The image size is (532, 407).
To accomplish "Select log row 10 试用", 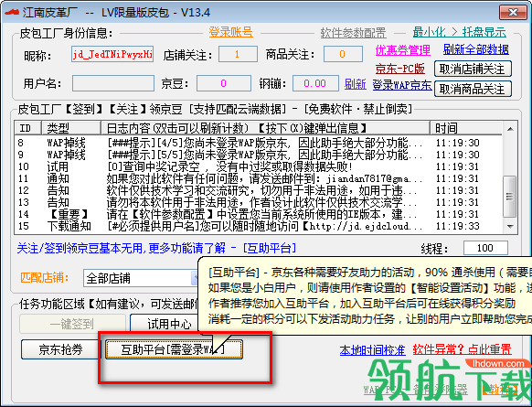I will 258,166.
